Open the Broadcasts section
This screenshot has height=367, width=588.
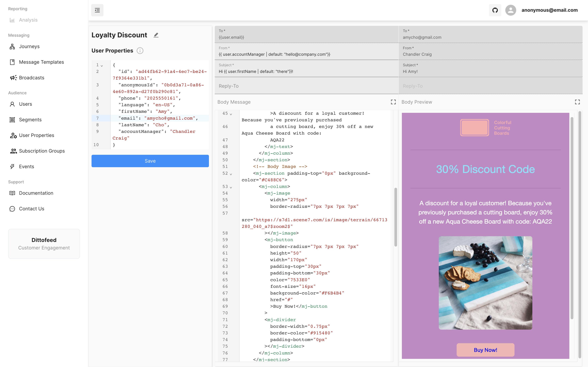pyautogui.click(x=32, y=78)
